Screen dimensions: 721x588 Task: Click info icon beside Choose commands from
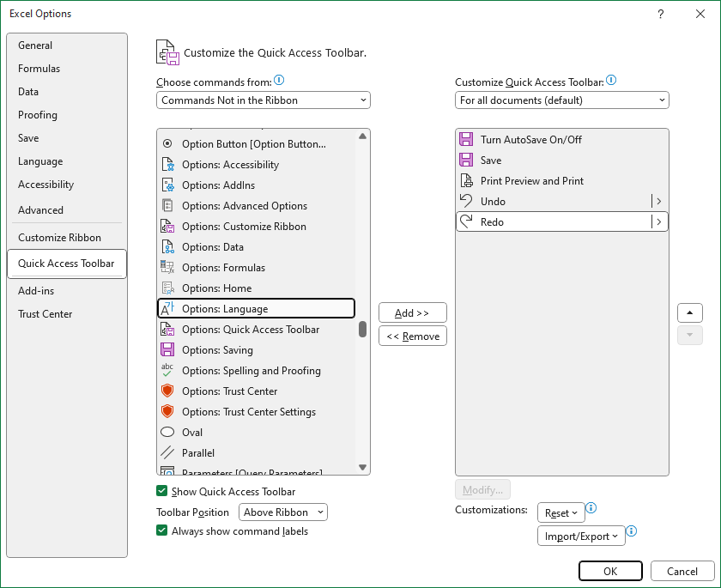point(279,81)
